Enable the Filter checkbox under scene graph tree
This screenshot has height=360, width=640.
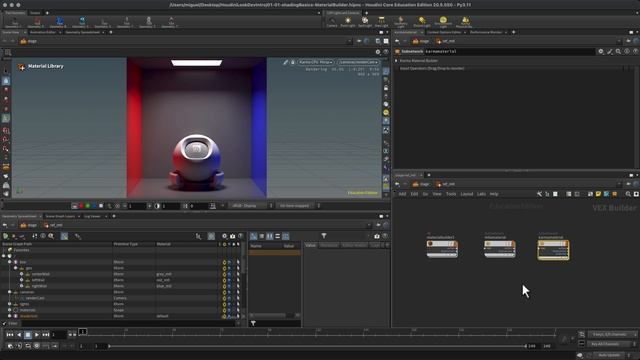[4, 323]
